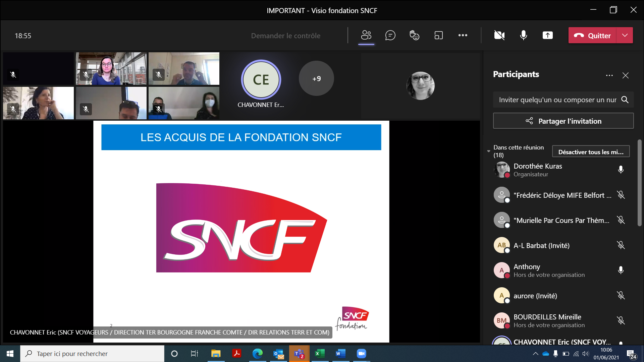644x362 pixels.
Task: Toggle Anthony microphone icon
Action: (x=621, y=270)
